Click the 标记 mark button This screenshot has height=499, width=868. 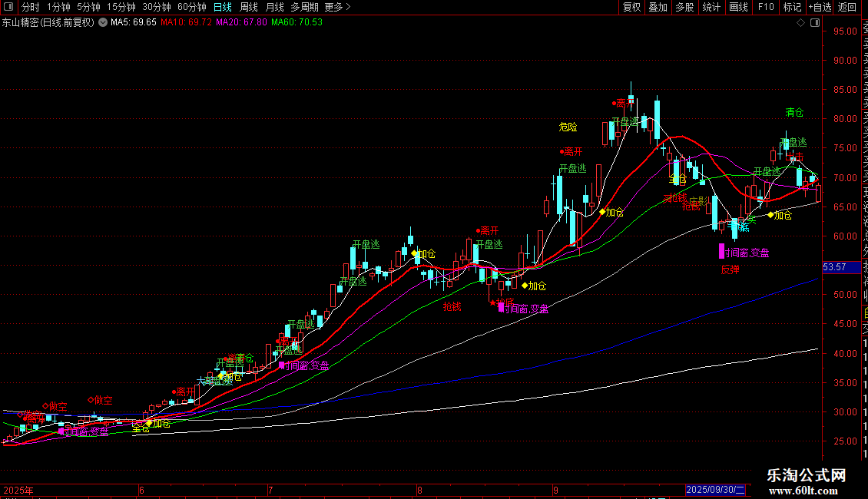(792, 7)
